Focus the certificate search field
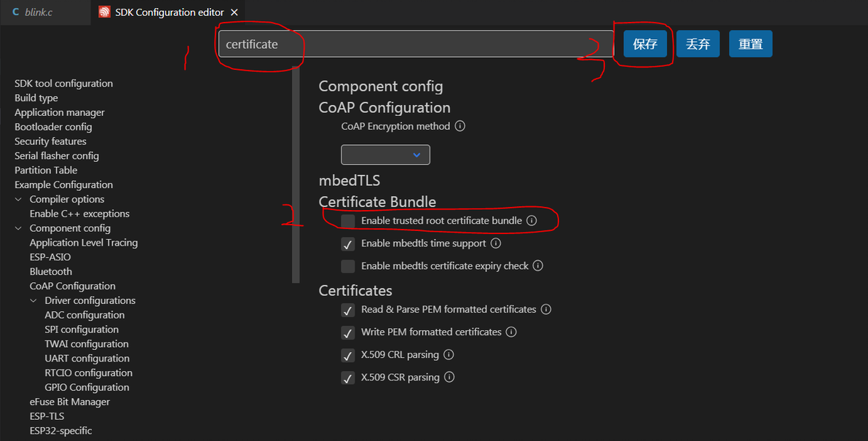 [415, 44]
